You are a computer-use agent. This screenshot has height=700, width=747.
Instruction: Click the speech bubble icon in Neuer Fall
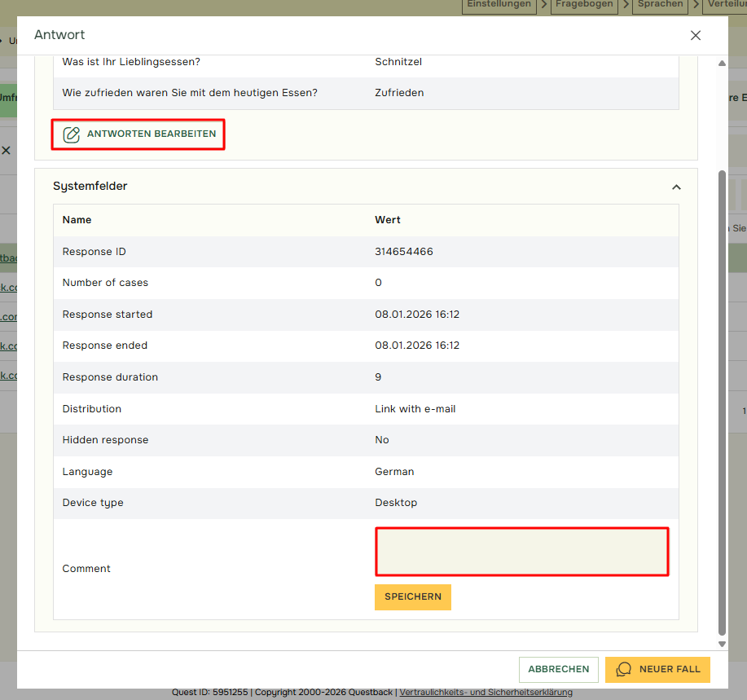(x=624, y=669)
